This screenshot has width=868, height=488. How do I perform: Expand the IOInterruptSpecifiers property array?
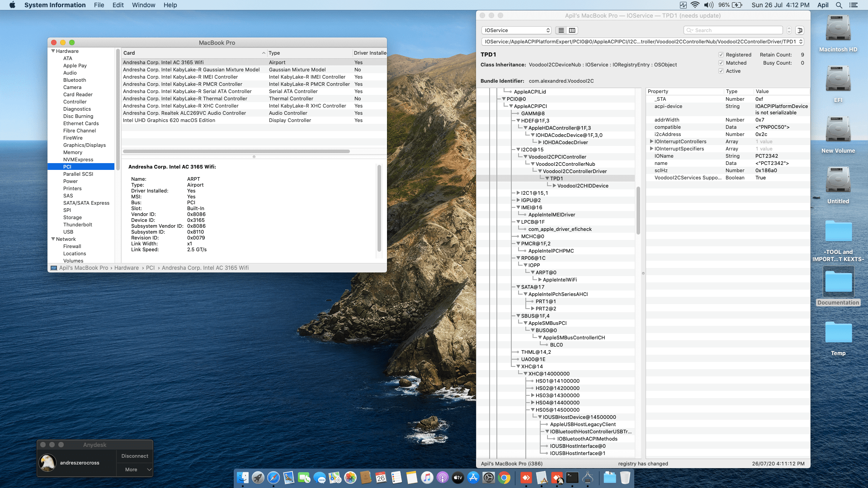(x=651, y=149)
